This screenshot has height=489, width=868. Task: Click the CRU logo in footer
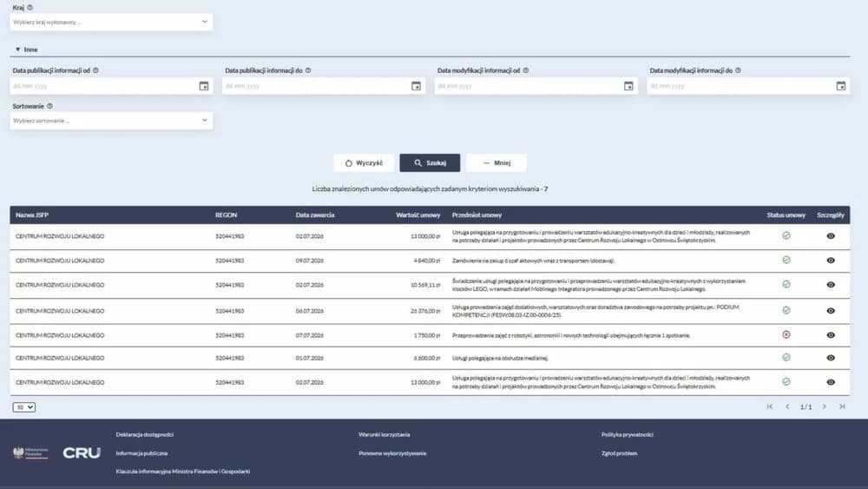[82, 453]
